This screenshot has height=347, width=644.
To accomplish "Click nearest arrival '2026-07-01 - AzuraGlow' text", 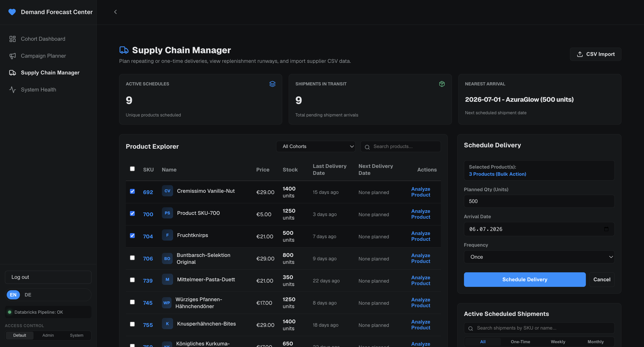I will (519, 99).
